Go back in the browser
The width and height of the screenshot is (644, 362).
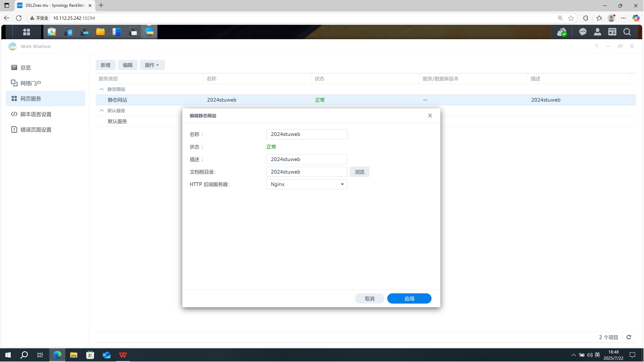7,18
